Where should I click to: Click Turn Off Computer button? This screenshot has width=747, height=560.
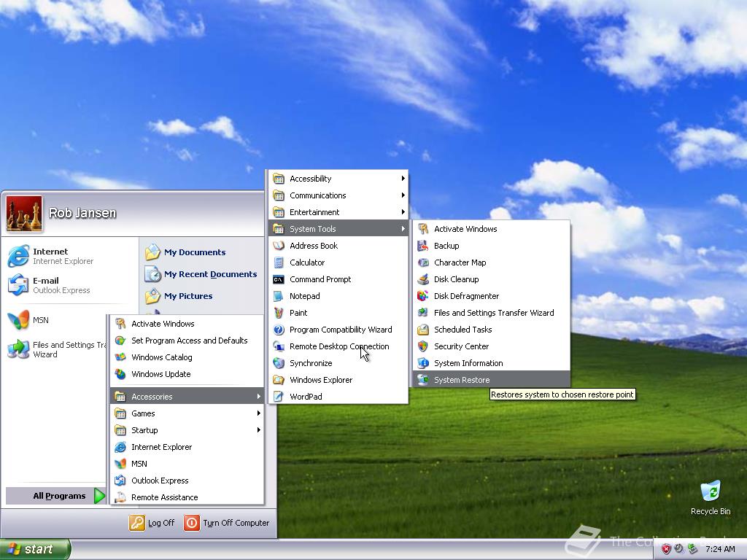pos(227,523)
